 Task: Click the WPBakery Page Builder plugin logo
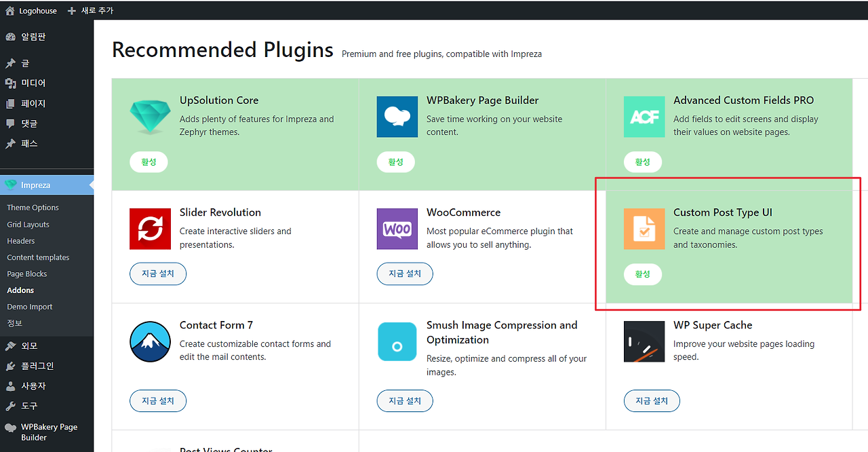(397, 117)
